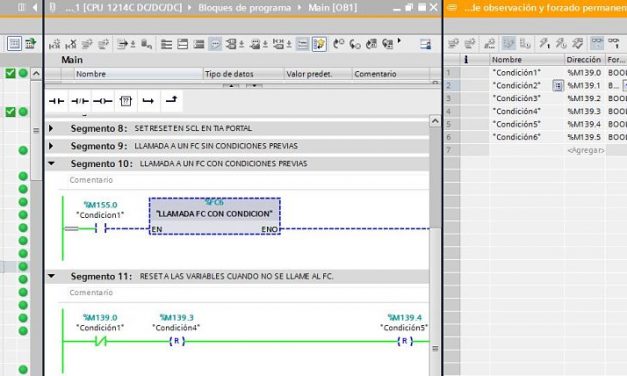Insert a normally open contact from favorites
This screenshot has height=376, width=627.
56,101
